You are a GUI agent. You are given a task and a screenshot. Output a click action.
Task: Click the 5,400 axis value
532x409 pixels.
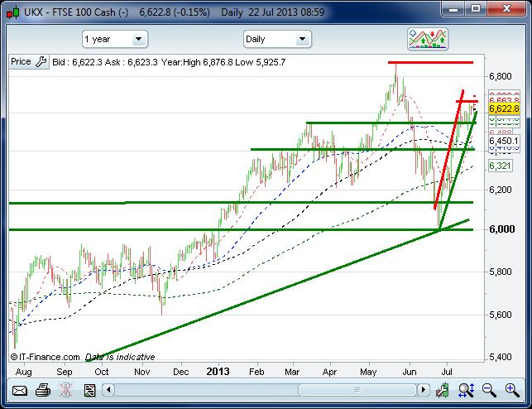click(500, 357)
